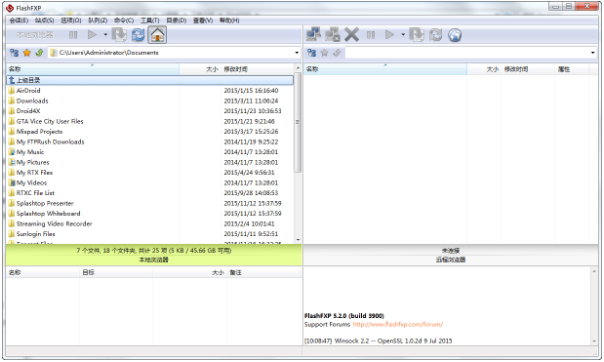Open the Help (H) menu
604x362 pixels.
coord(229,20)
